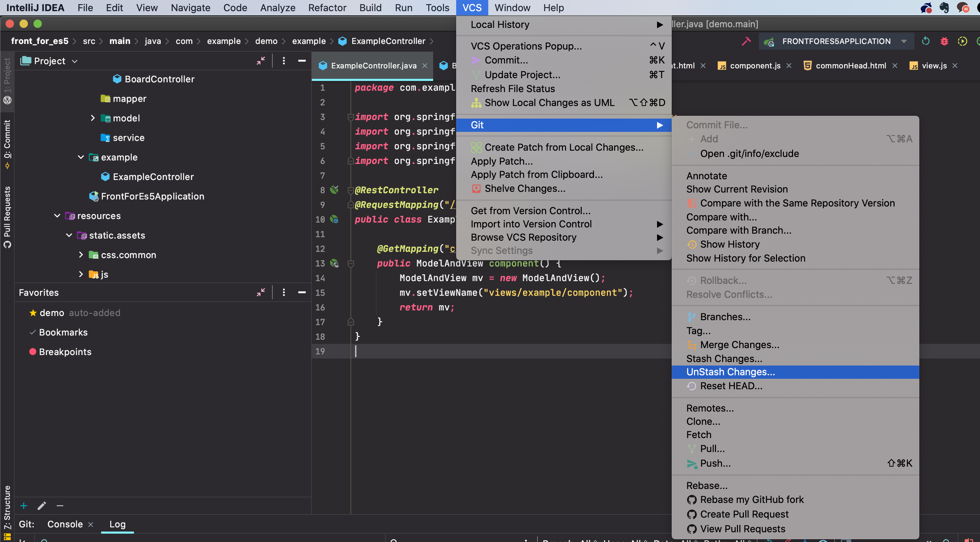
Task: Open Project panel options (three dots)
Action: tap(284, 61)
